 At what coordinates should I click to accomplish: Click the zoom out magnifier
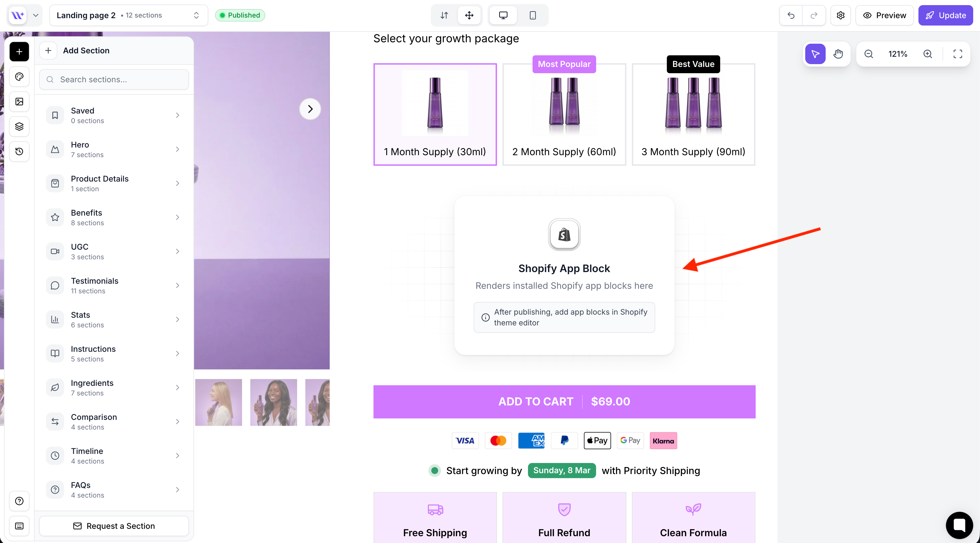point(868,54)
